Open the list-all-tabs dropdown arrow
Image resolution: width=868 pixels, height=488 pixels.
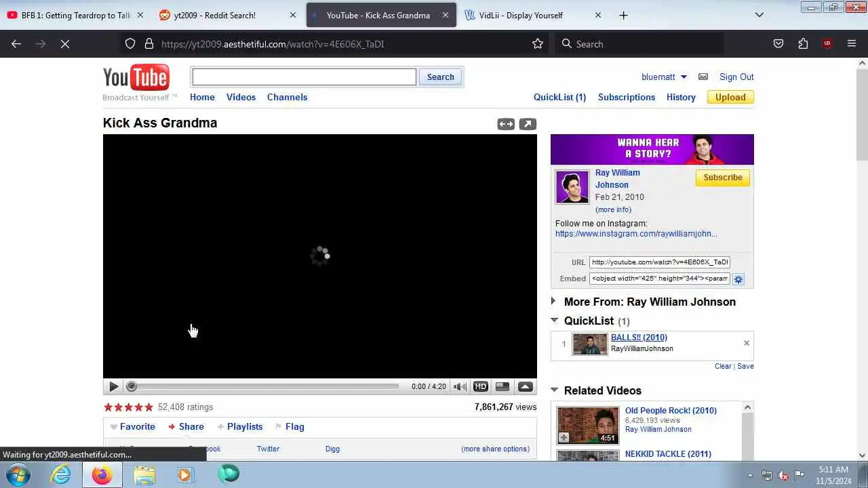[759, 15]
